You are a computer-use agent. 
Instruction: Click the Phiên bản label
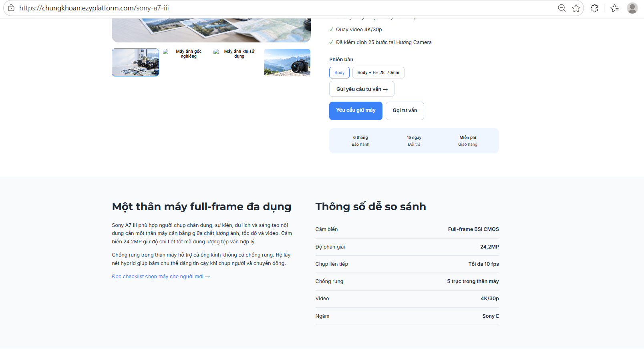coord(341,60)
